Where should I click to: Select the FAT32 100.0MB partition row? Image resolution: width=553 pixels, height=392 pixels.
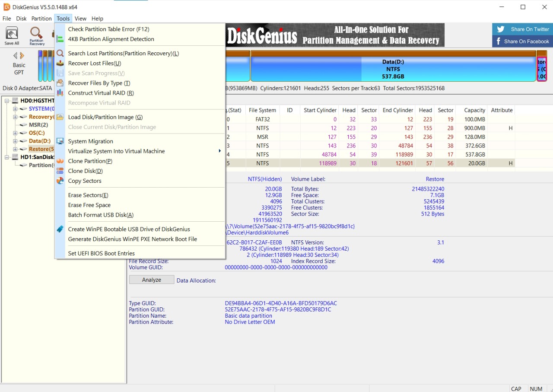(x=371, y=119)
